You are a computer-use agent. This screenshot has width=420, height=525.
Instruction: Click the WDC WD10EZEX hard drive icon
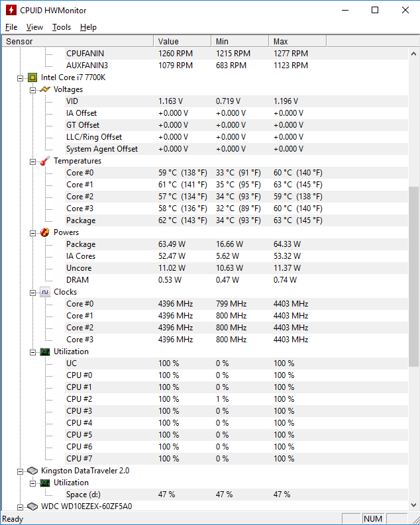pyautogui.click(x=32, y=506)
